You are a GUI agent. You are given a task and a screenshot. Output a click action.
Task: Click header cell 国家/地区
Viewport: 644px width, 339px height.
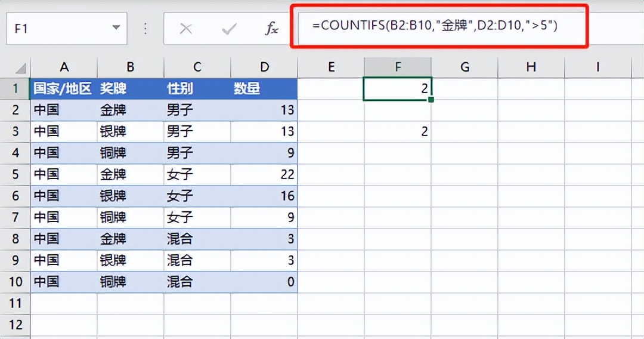[64, 88]
